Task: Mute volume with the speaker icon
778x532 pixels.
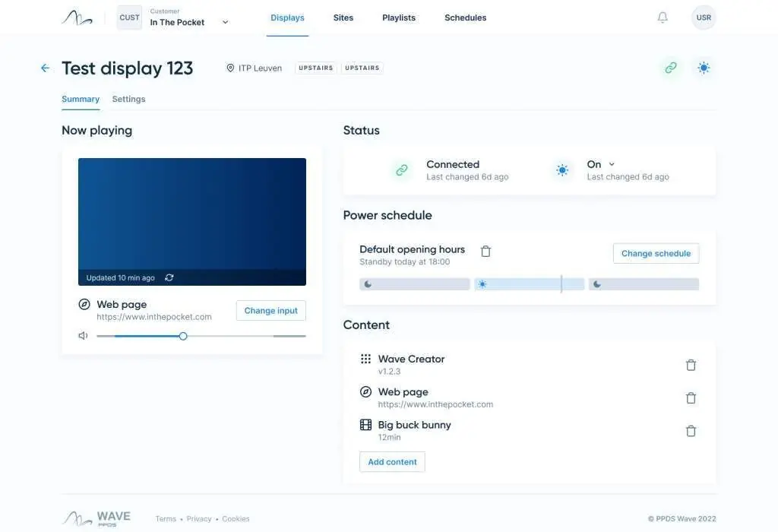Action: tap(83, 336)
